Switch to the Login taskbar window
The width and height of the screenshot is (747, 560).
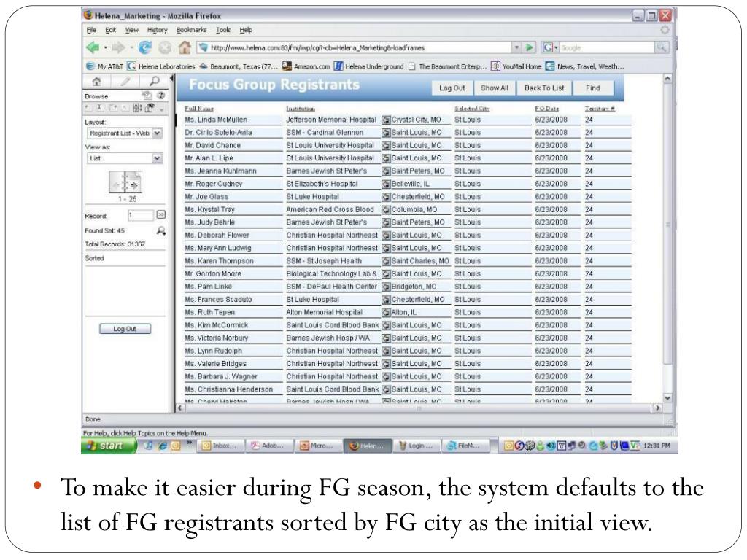coord(416,446)
